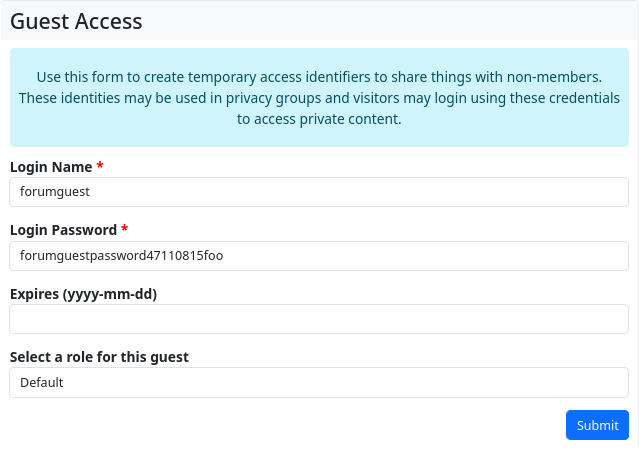Viewport: 639px width, 449px height.
Task: Click the password text "forumguestpassword47110815foo"
Action: pyautogui.click(x=121, y=256)
